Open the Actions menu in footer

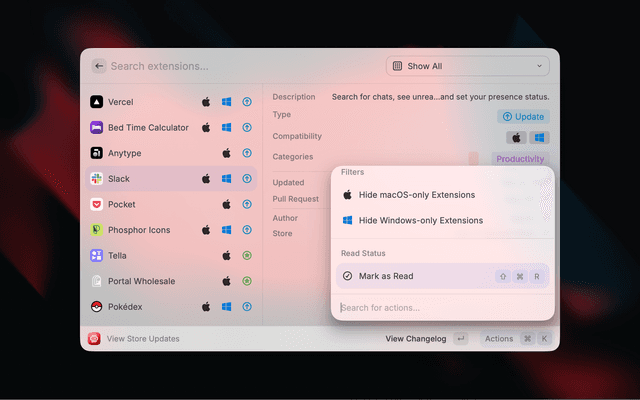coord(499,339)
